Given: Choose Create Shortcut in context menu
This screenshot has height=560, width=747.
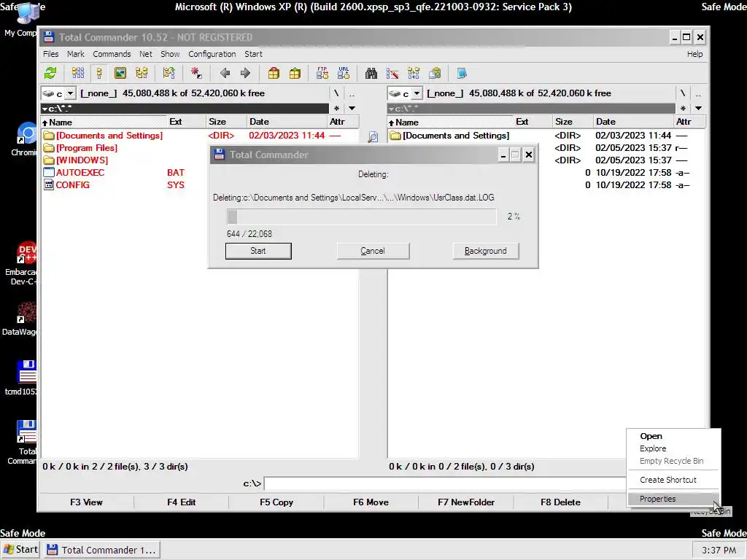Looking at the screenshot, I should 673,480.
